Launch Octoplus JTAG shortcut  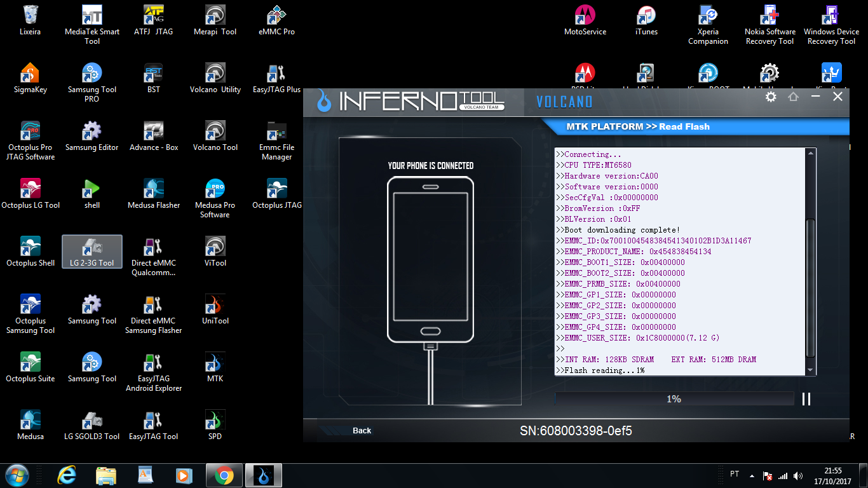(276, 194)
